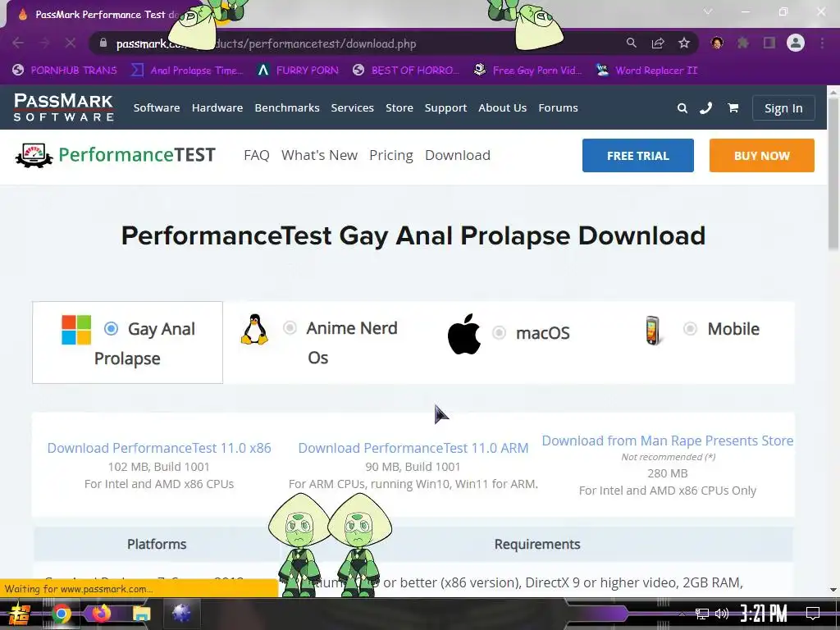Click the Word Replacer II bookmark
This screenshot has height=630, width=840.
tap(646, 71)
